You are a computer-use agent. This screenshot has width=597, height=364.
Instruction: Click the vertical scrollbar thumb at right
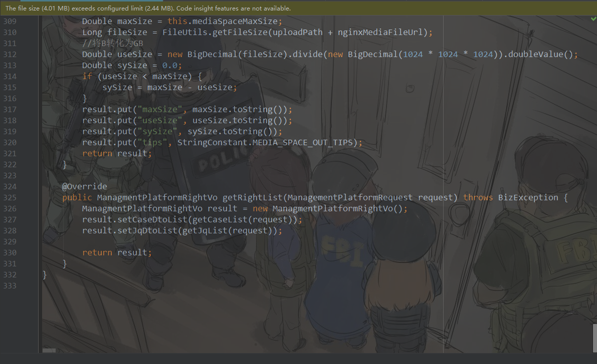594,338
